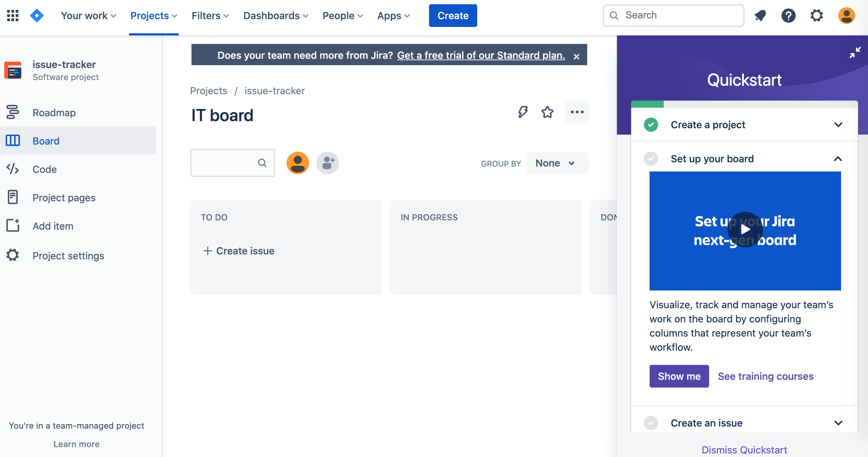868x457 pixels.
Task: Click the Show me button
Action: (x=679, y=376)
